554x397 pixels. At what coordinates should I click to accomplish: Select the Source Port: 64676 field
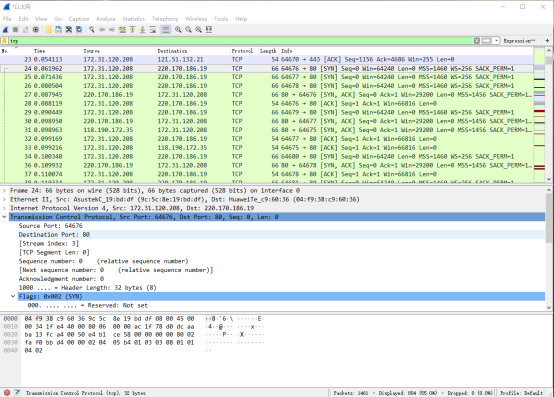51,226
